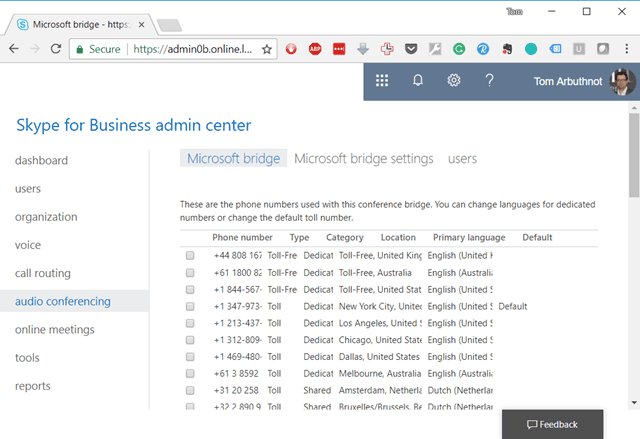The width and height of the screenshot is (640, 439).
Task: Click the grey square extension icon
Action: click(x=603, y=49)
